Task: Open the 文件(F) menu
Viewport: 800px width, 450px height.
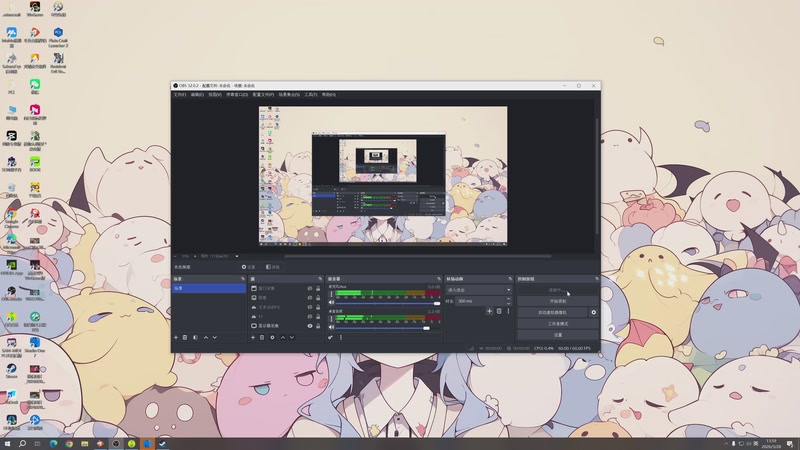Action: (180, 95)
